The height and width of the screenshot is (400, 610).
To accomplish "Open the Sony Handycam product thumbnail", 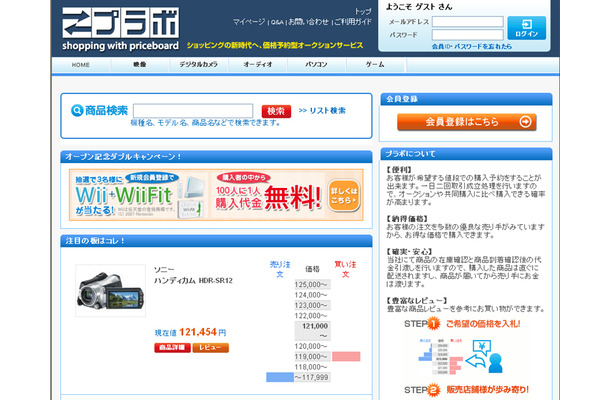I will point(110,291).
